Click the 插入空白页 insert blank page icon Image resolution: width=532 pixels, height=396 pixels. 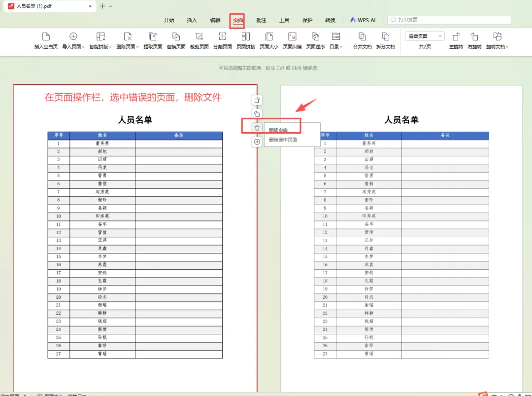click(x=46, y=36)
